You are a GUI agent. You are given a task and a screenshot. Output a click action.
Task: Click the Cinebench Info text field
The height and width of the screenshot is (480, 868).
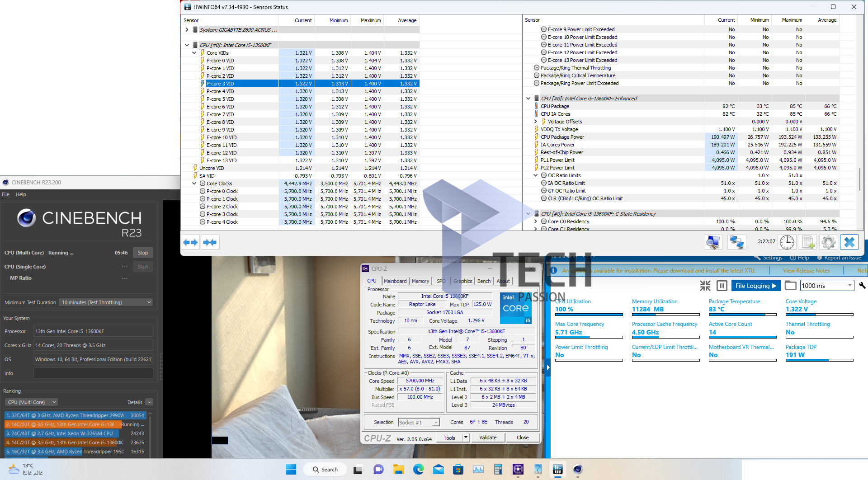coord(93,373)
